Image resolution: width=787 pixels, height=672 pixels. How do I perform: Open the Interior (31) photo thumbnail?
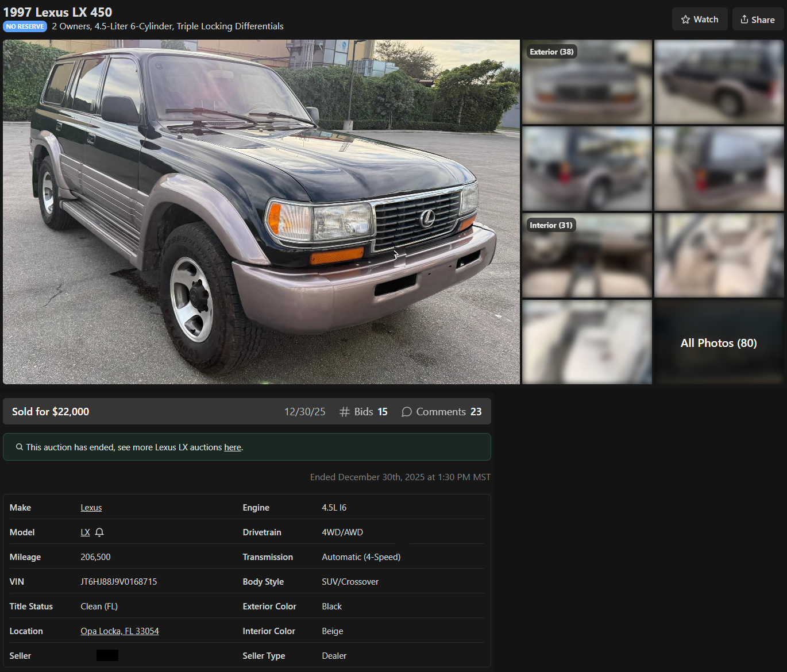tap(587, 255)
